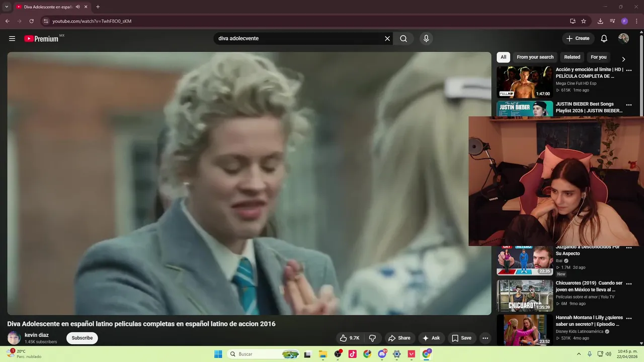This screenshot has height=362, width=644.
Task: Open TikTok from the taskbar
Action: click(x=352, y=354)
